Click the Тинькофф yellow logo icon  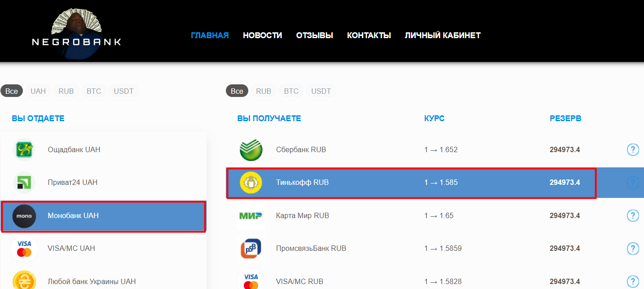click(x=251, y=183)
